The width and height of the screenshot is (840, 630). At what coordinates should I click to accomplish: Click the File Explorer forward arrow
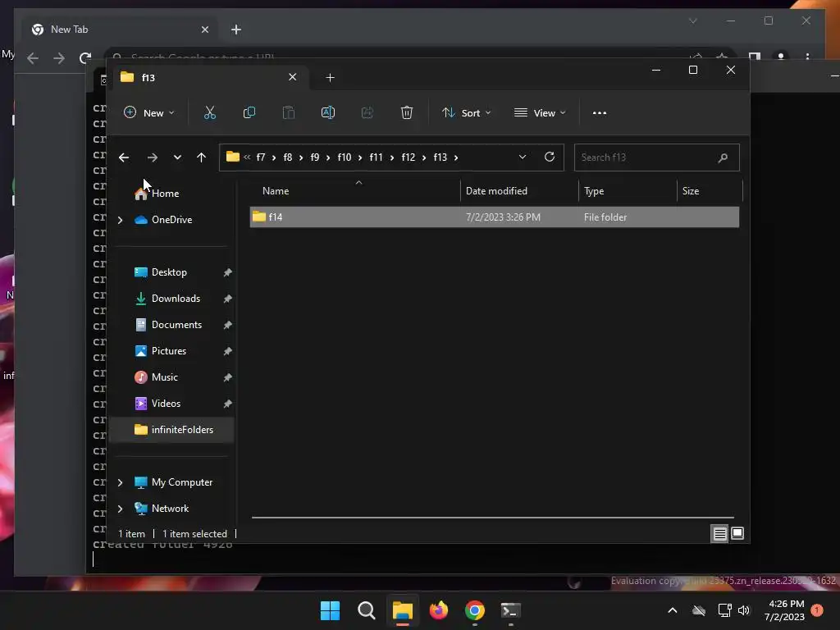click(x=152, y=157)
